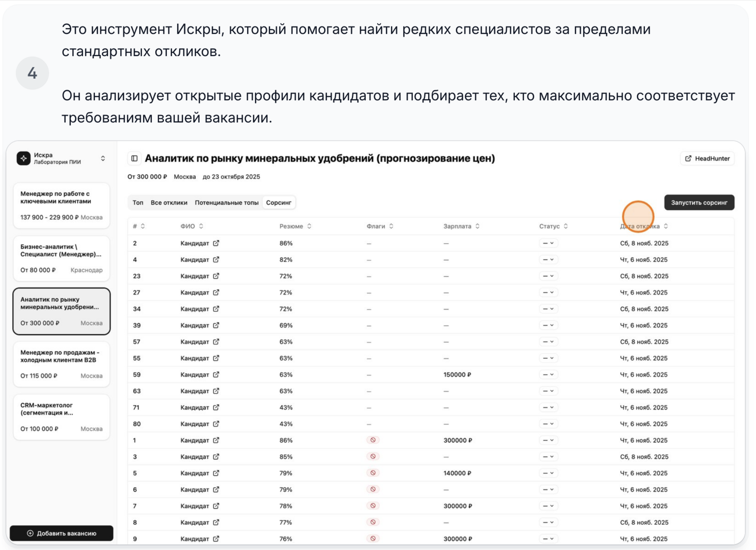Switch to the Топ tab
The image size is (756, 550).
[x=138, y=203]
